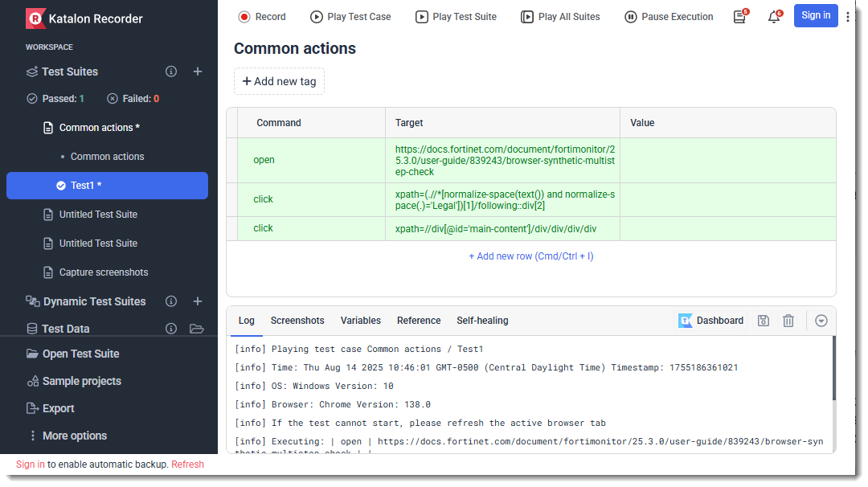Select the Capture screenshots test suite
Screen dimensions: 868x487
click(104, 272)
